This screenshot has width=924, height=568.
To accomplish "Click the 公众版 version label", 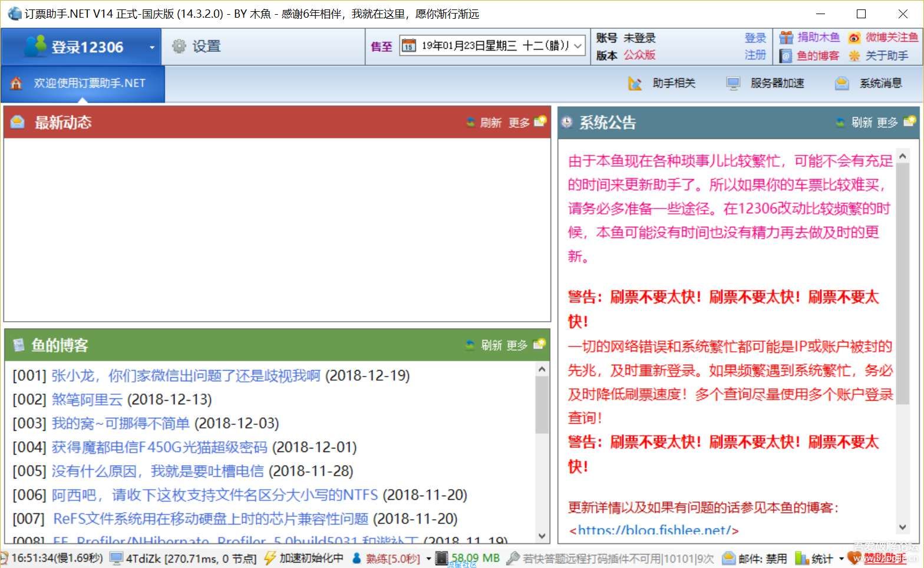I will point(639,55).
